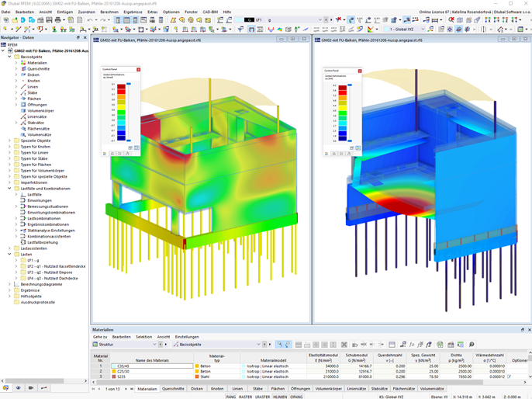The image size is (532, 399).
Task: Click the new nodal support icon
Action: click(x=54, y=29)
